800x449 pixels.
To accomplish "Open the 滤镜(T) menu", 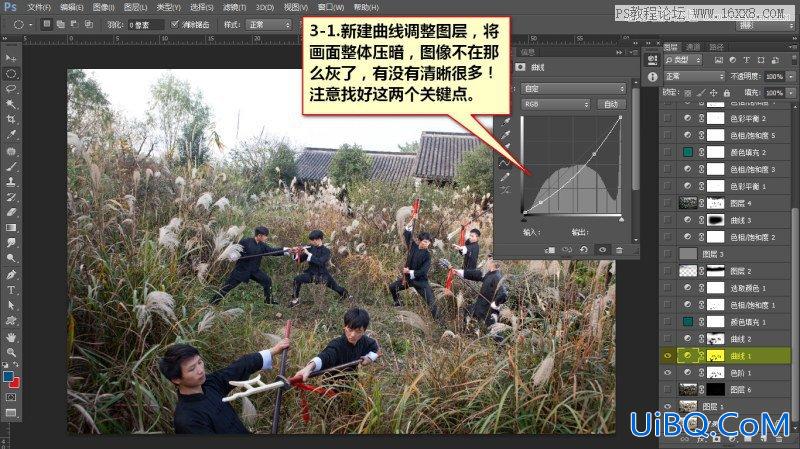I will tap(234, 8).
